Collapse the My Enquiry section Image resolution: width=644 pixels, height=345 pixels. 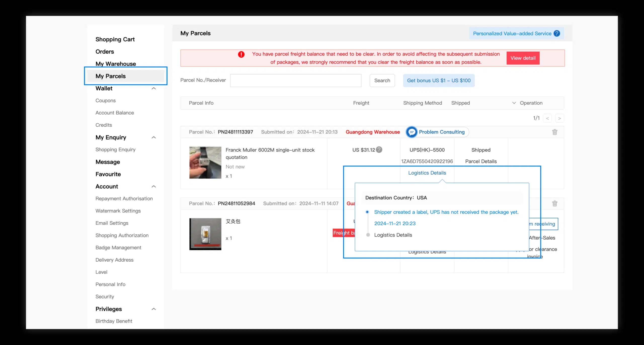coord(154,137)
